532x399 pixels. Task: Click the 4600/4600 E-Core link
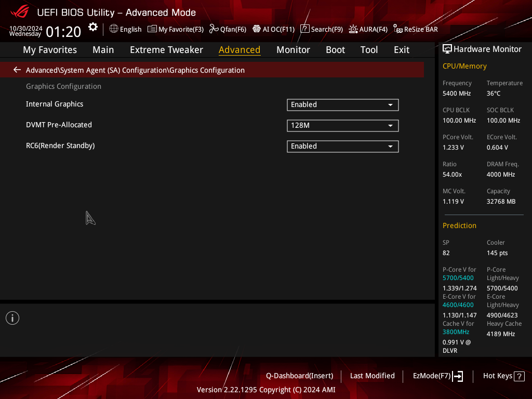point(458,305)
